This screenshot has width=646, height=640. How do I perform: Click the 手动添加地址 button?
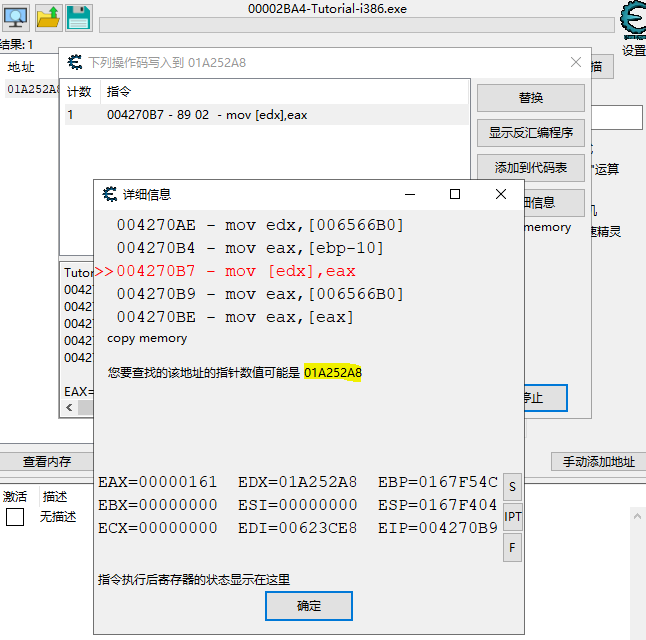tap(599, 462)
